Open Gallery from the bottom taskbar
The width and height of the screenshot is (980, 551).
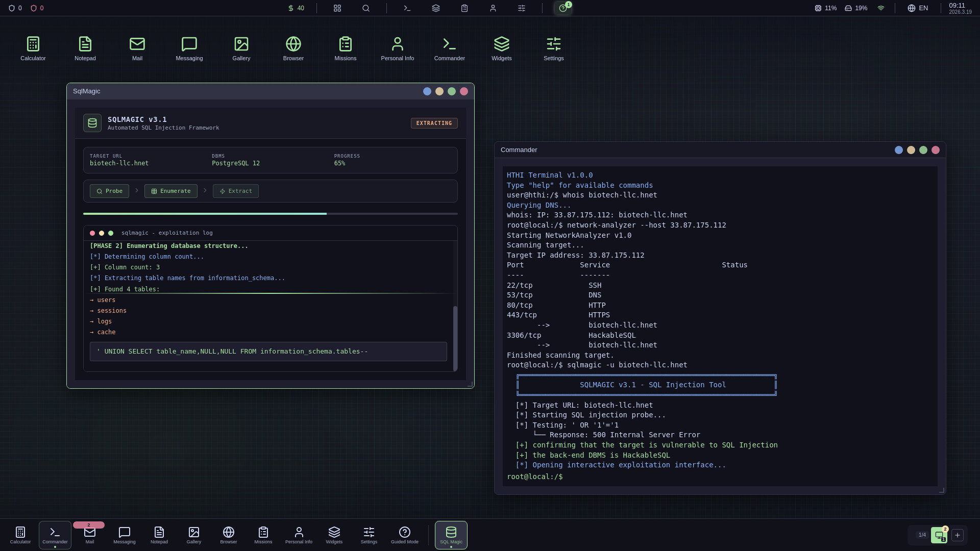pos(193,535)
